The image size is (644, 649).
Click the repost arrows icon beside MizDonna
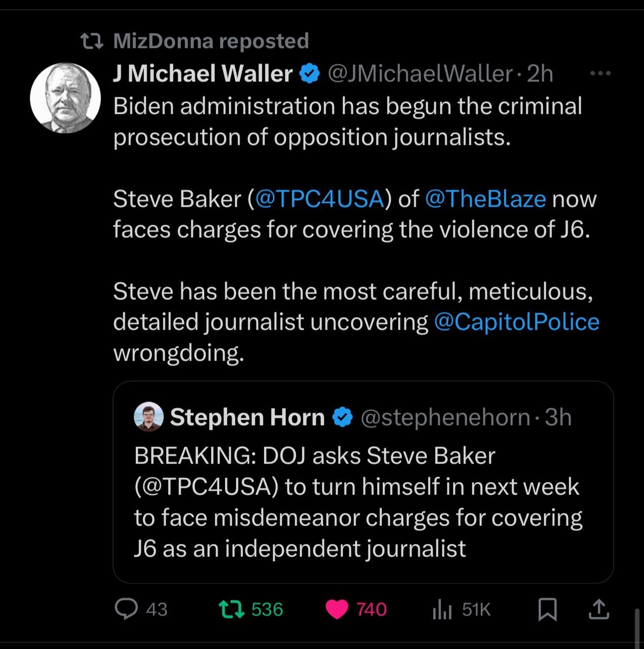[x=93, y=41]
